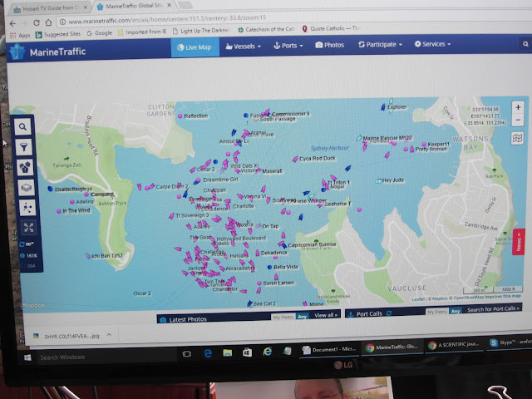Expand the downloaded jpg file options chevron
532x399 pixels.
109,334
